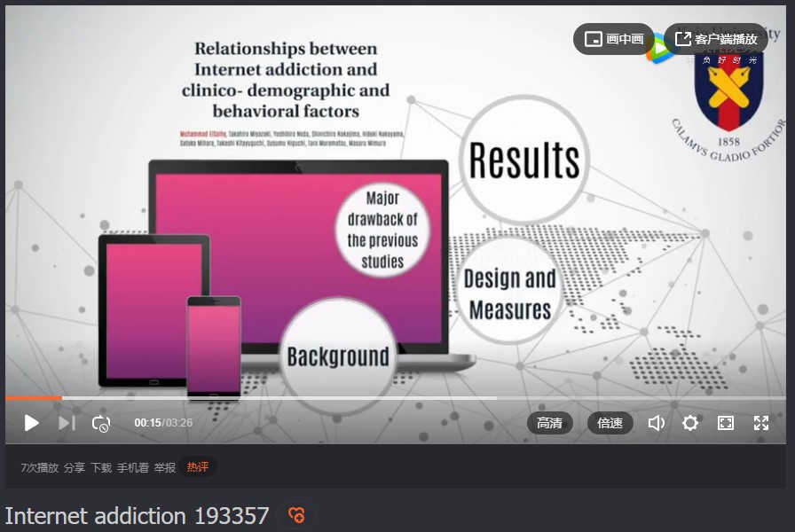
Task: Play in client via 客户端播放
Action: [x=716, y=39]
